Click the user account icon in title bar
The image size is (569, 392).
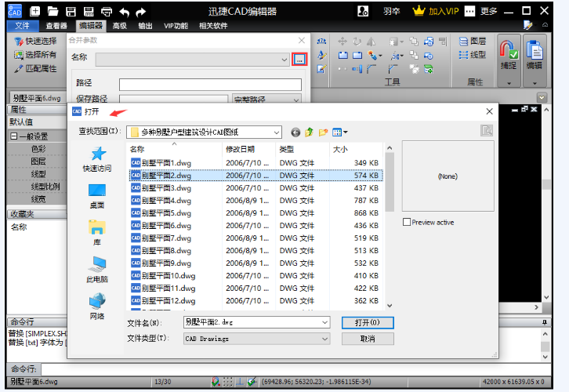pos(363,11)
